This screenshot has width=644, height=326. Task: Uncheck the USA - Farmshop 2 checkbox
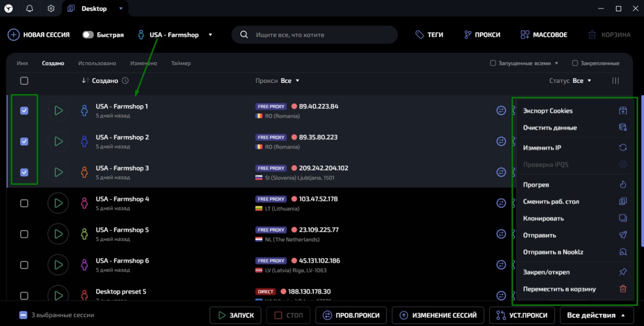[24, 141]
